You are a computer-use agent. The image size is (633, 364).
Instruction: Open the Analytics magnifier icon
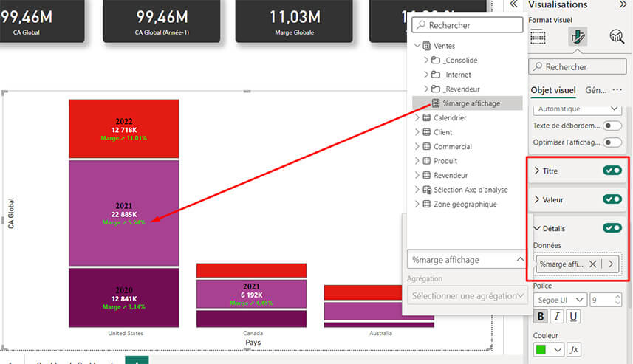tap(617, 37)
